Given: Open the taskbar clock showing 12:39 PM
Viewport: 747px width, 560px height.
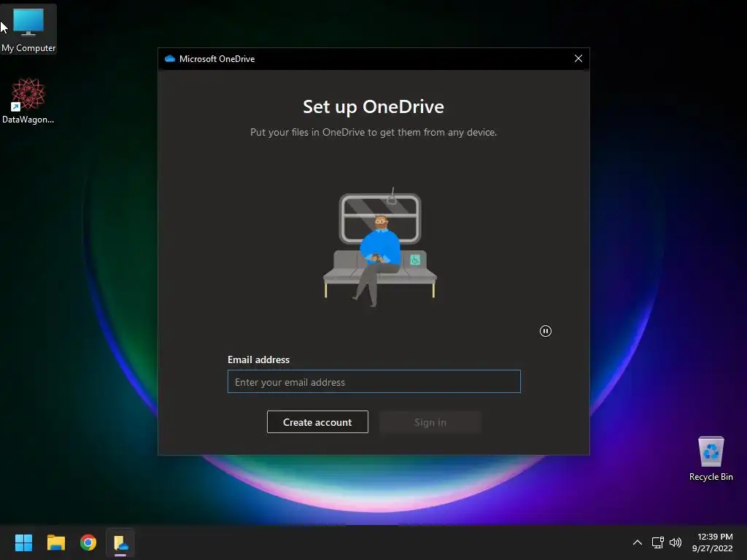Looking at the screenshot, I should [712, 542].
